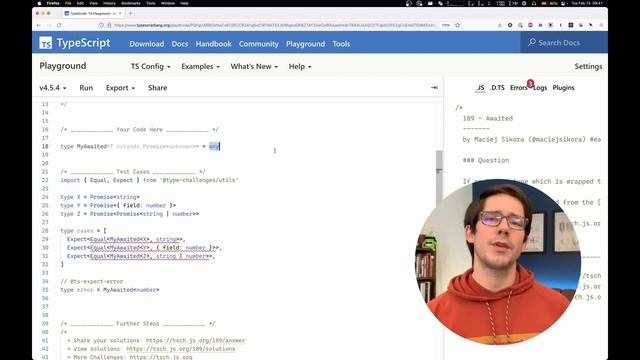Open the Help dropdown
The height and width of the screenshot is (360, 640).
(x=300, y=66)
